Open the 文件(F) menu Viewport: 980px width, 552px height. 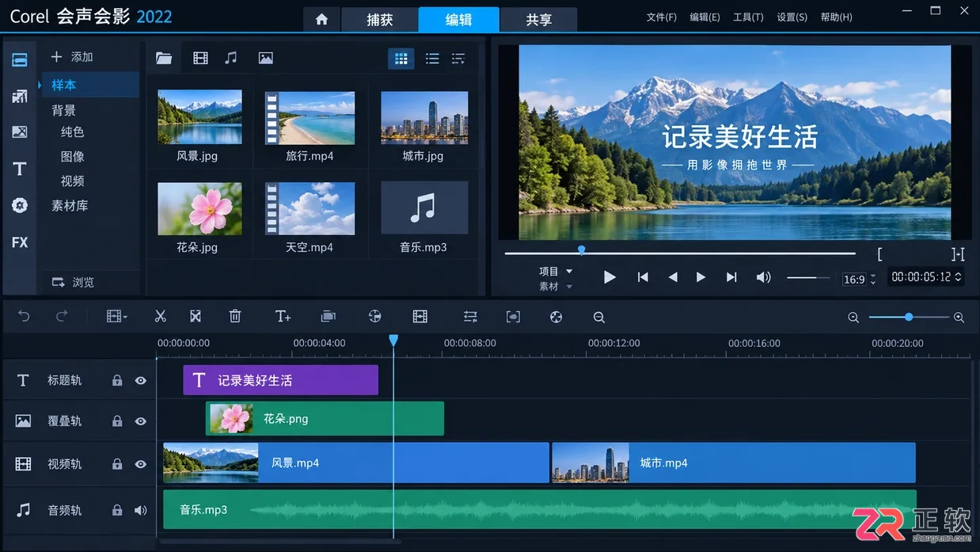(x=662, y=17)
